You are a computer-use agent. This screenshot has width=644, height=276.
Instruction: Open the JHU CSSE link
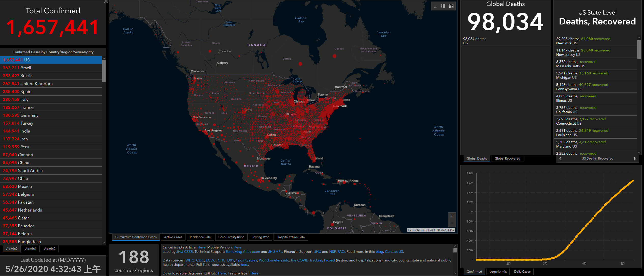coord(184,252)
